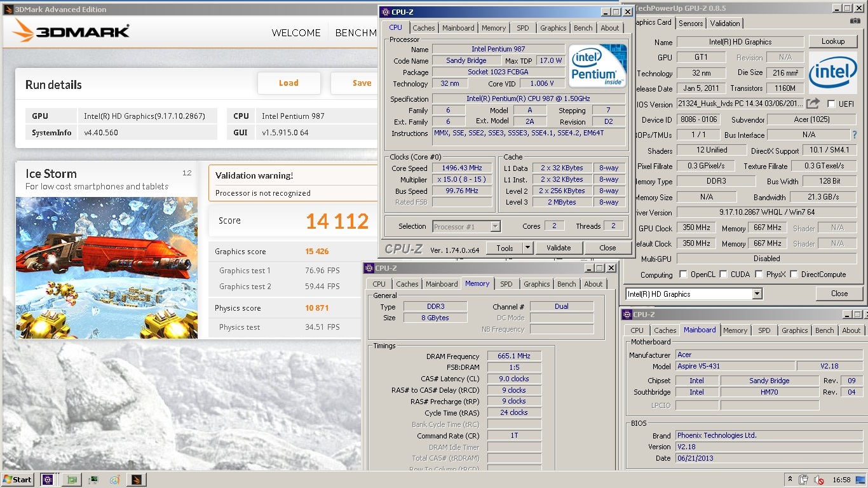Take a GPU-Z screenshot with camera icon
This screenshot has height=488, width=868.
click(x=855, y=21)
